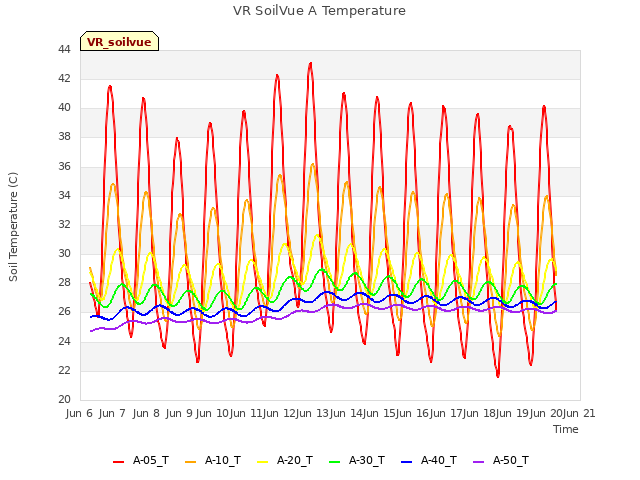The height and width of the screenshot is (480, 640).
Task: Click the green A-30_T legend swatch
Action: (x=334, y=462)
